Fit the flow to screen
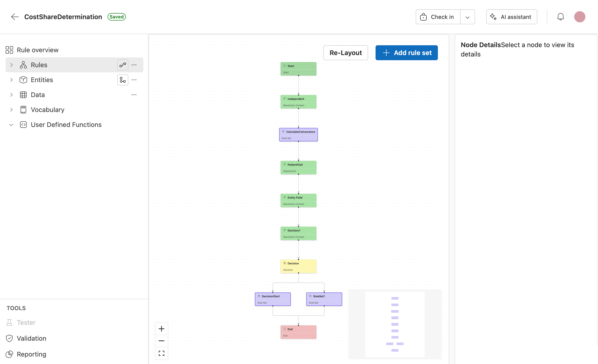 tap(161, 353)
